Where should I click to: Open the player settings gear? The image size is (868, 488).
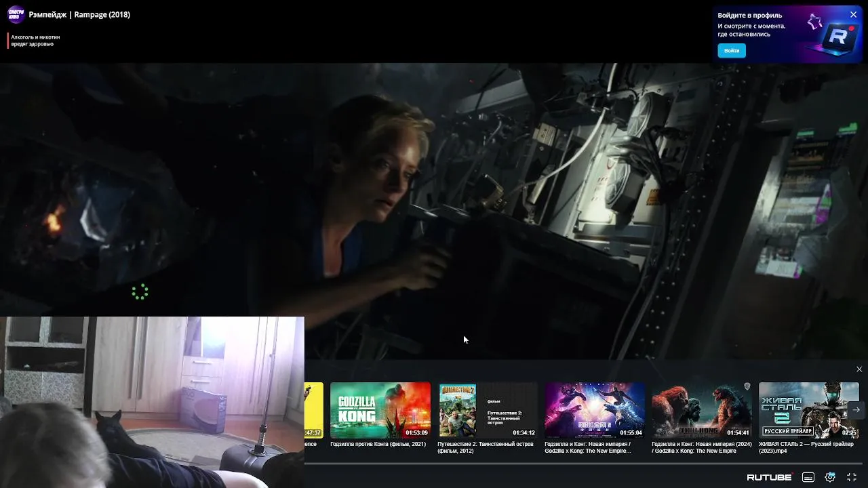830,477
